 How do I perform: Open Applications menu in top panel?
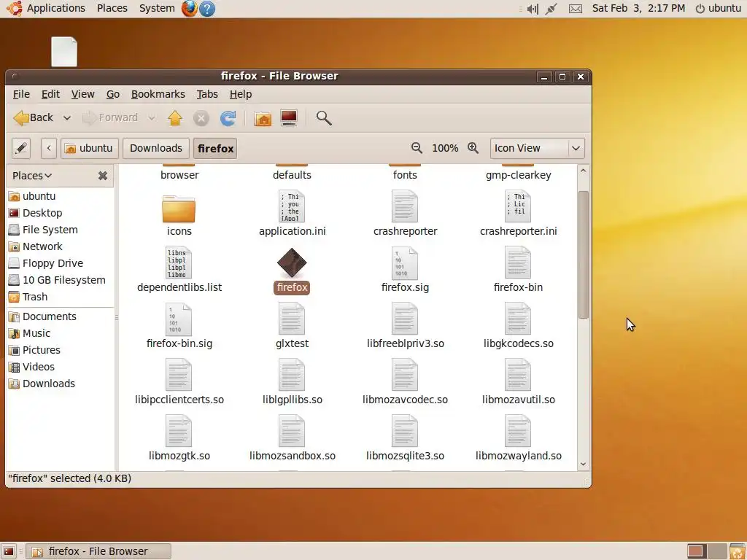[x=46, y=8]
